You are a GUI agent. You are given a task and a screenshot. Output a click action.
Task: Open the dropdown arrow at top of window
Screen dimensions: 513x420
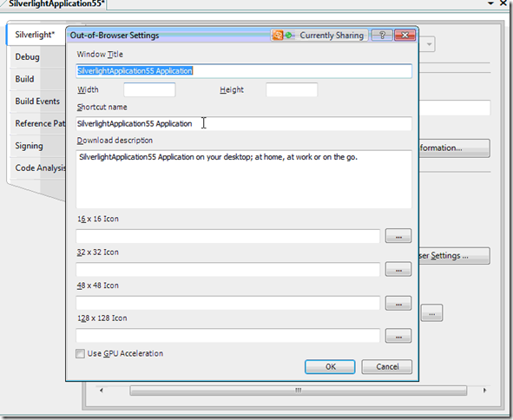click(490, 3)
